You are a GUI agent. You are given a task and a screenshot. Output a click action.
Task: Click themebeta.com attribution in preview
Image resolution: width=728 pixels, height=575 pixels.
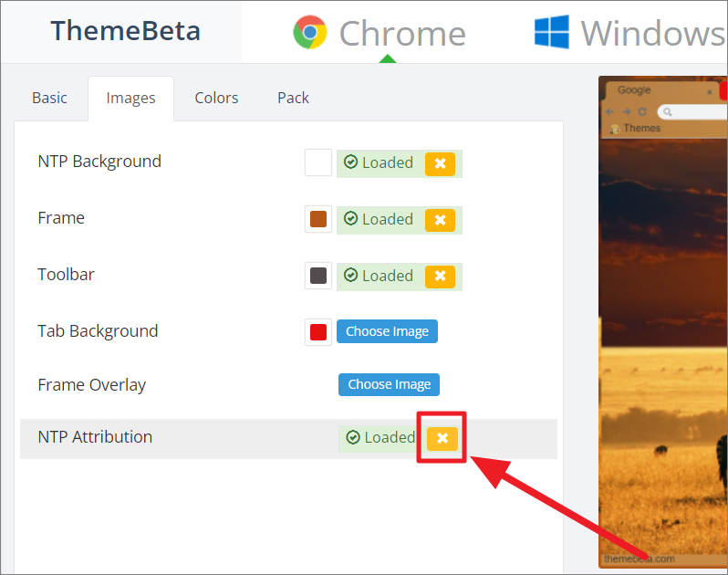coord(640,559)
